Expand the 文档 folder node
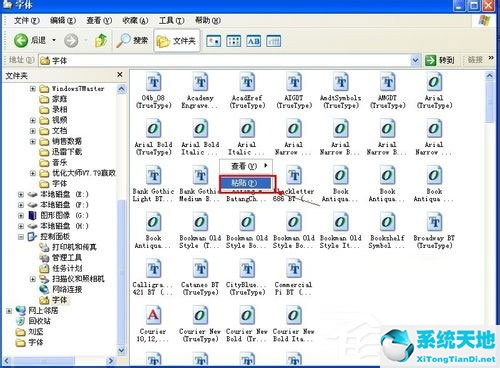This screenshot has height=368, width=500. pos(33,131)
